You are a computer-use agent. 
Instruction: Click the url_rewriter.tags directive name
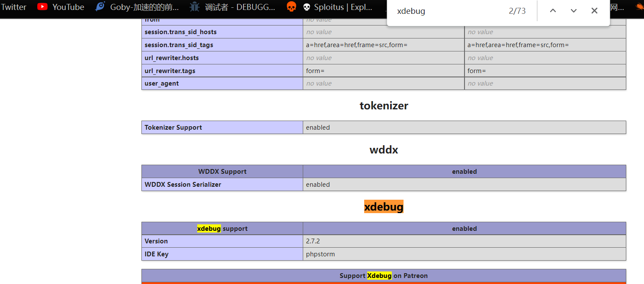pos(170,71)
